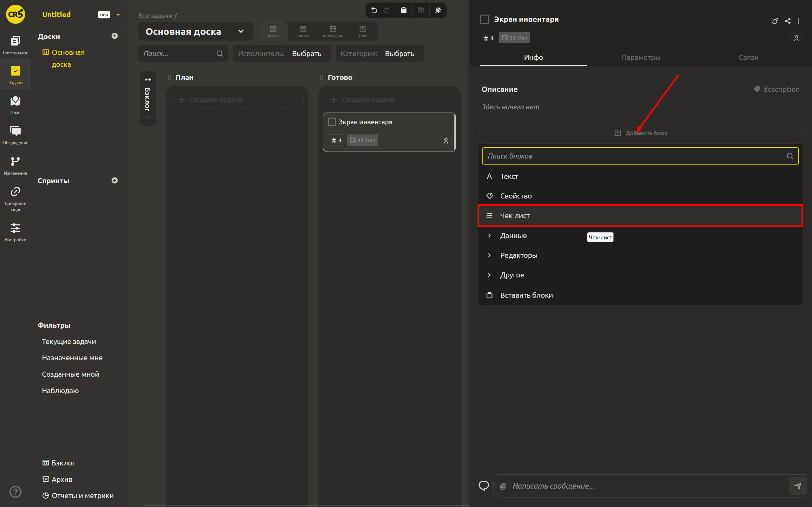The width and height of the screenshot is (812, 507).
Task: Click the CR5 logo
Action: tap(16, 14)
